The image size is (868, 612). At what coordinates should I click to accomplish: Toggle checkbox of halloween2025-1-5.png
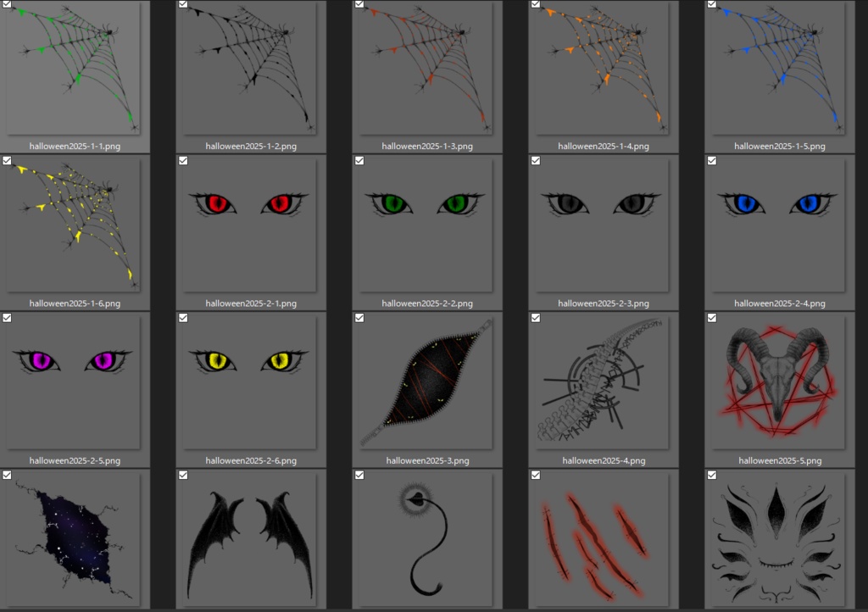[712, 4]
